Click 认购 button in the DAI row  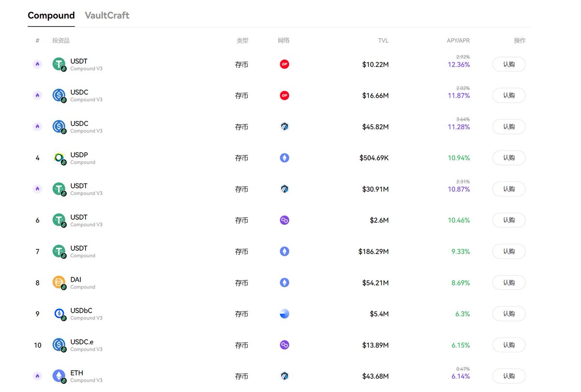coord(509,283)
